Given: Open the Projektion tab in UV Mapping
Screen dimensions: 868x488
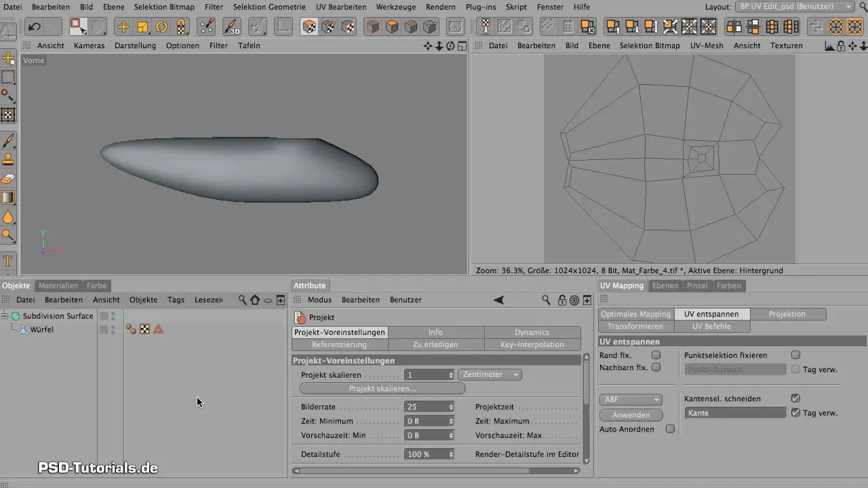Looking at the screenshot, I should pos(787,314).
